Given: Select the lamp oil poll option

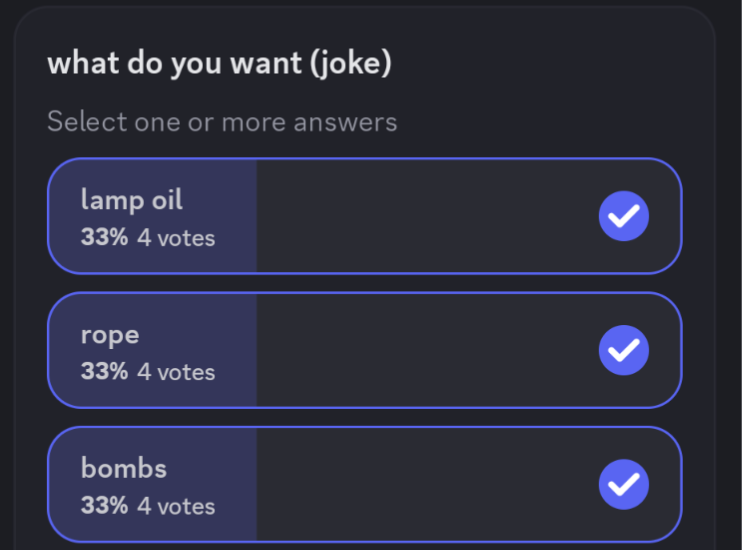Looking at the screenshot, I should (x=365, y=216).
